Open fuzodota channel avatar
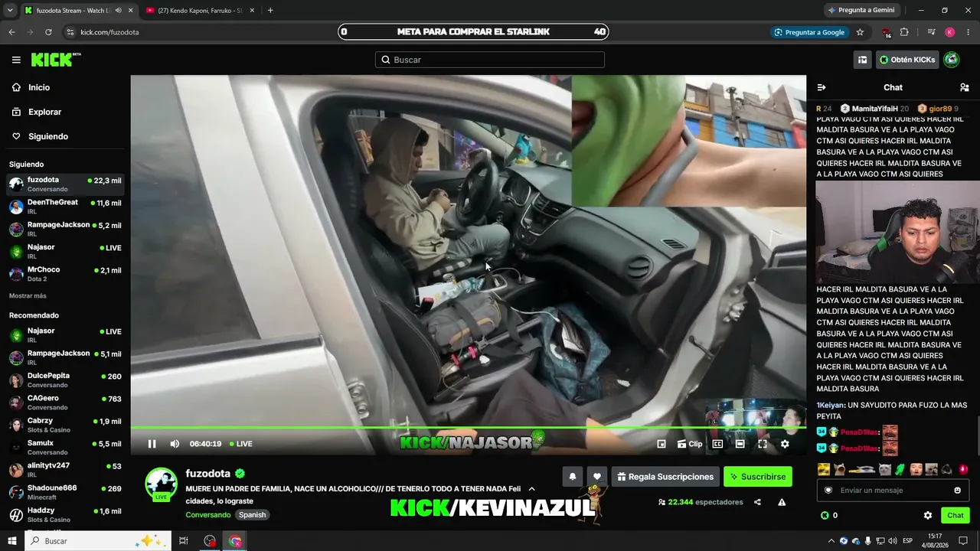This screenshot has height=551, width=980. point(162,484)
